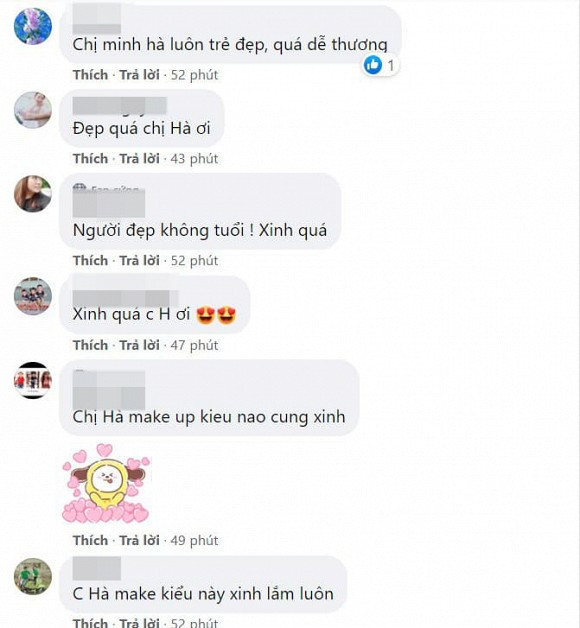Reply to the "Đẹp quá chị Hà ơi" comment
The width and height of the screenshot is (580, 628).
coord(139,159)
